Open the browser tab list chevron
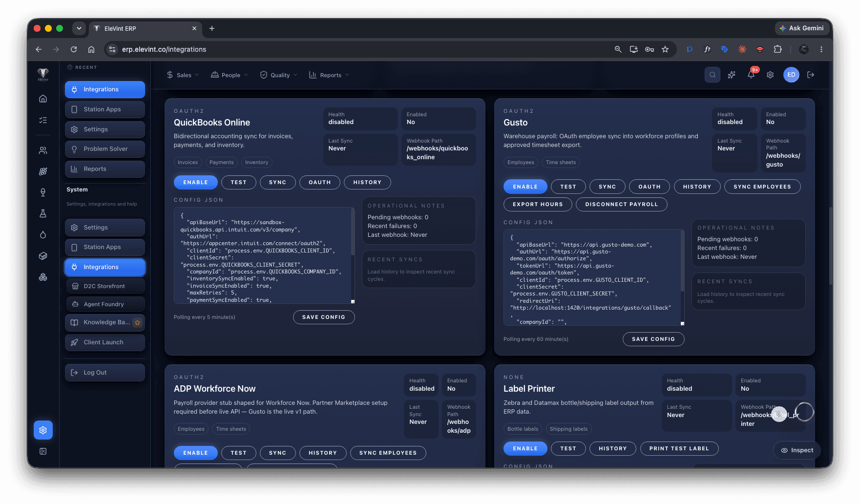Viewport: 860px width, 504px height. point(79,28)
